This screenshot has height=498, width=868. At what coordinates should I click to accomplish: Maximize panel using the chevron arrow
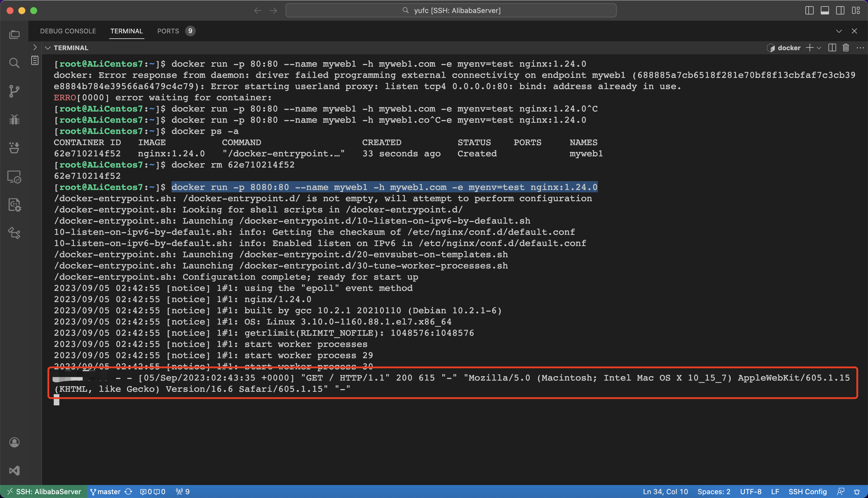tap(839, 31)
